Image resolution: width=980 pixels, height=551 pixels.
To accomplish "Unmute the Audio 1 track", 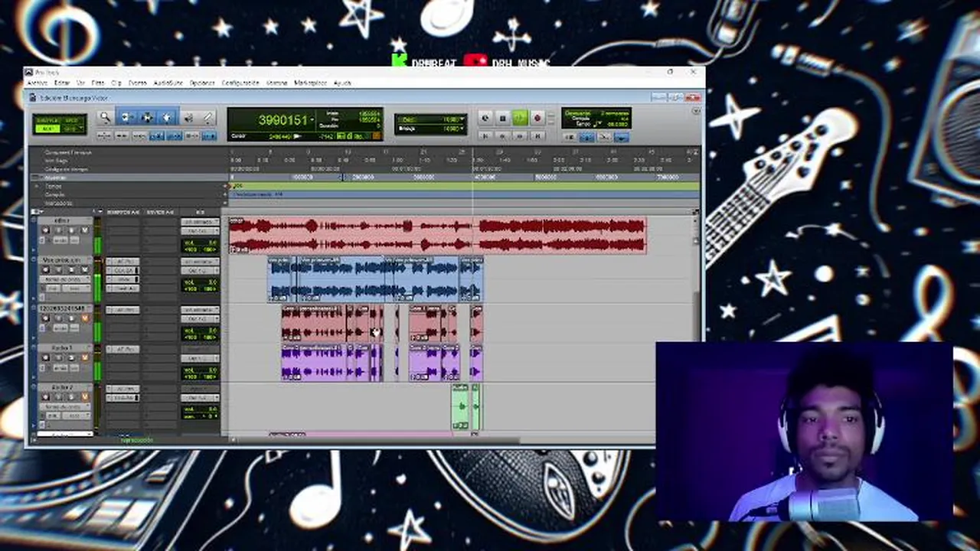I will 85,357.
